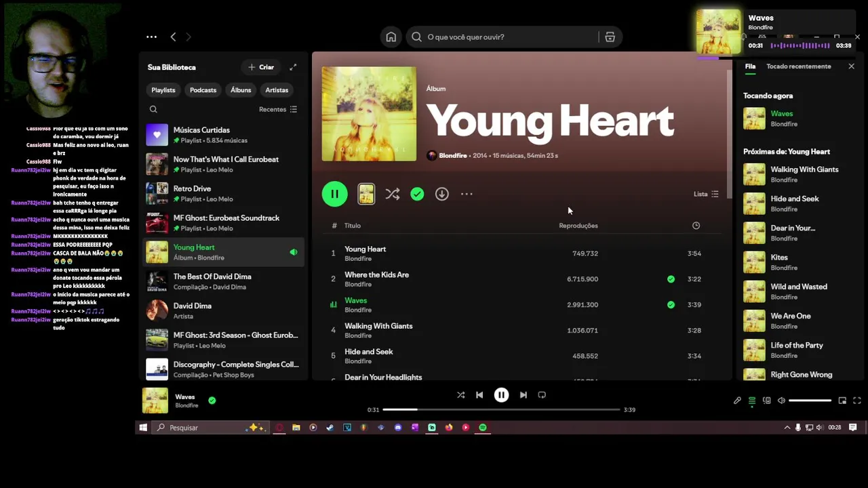The image size is (868, 488).
Task: Select Walking With Giants in the queue
Action: (x=799, y=174)
